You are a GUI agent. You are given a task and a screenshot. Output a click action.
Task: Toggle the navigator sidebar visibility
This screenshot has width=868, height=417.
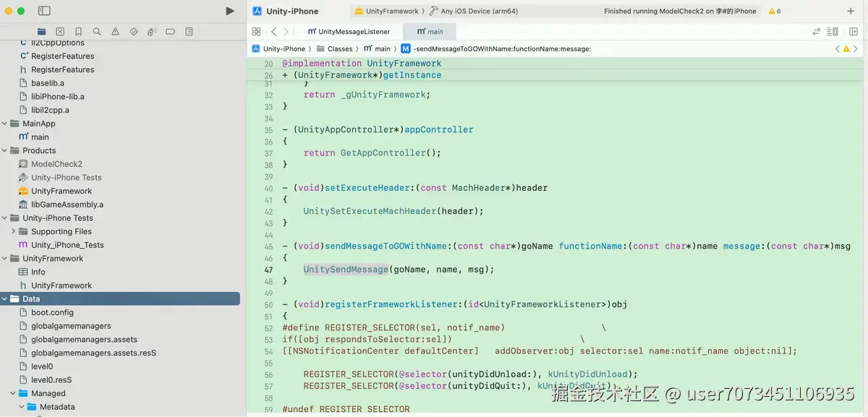pyautogui.click(x=44, y=11)
